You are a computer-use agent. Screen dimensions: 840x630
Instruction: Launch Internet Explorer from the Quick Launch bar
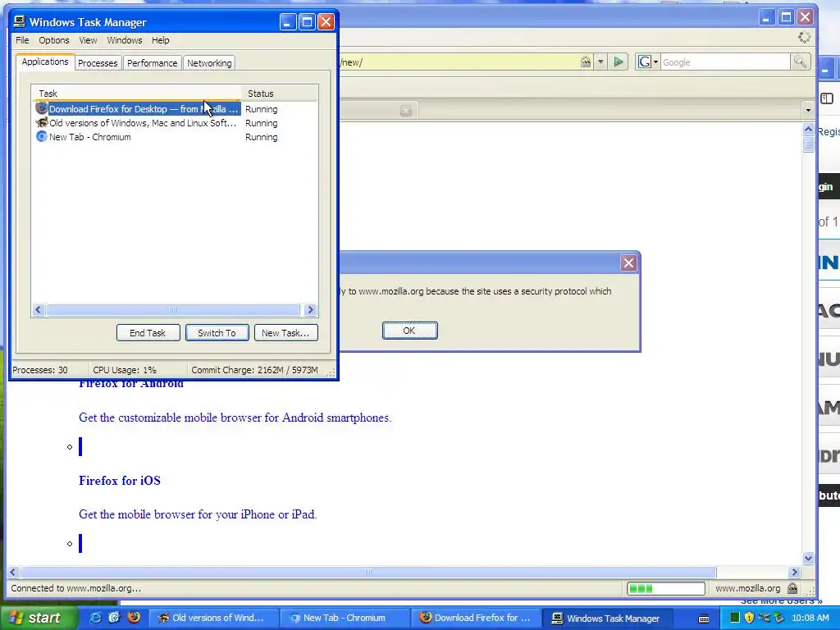(95, 618)
